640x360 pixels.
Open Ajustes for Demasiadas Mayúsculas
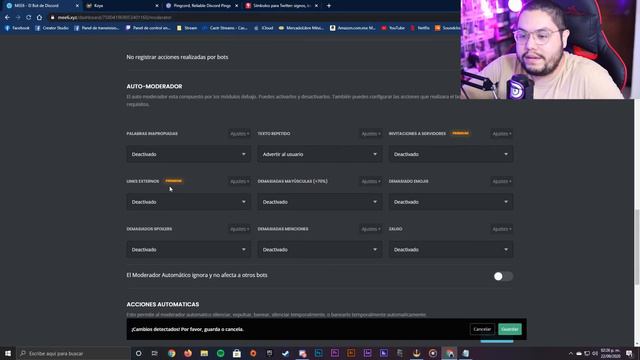click(371, 181)
